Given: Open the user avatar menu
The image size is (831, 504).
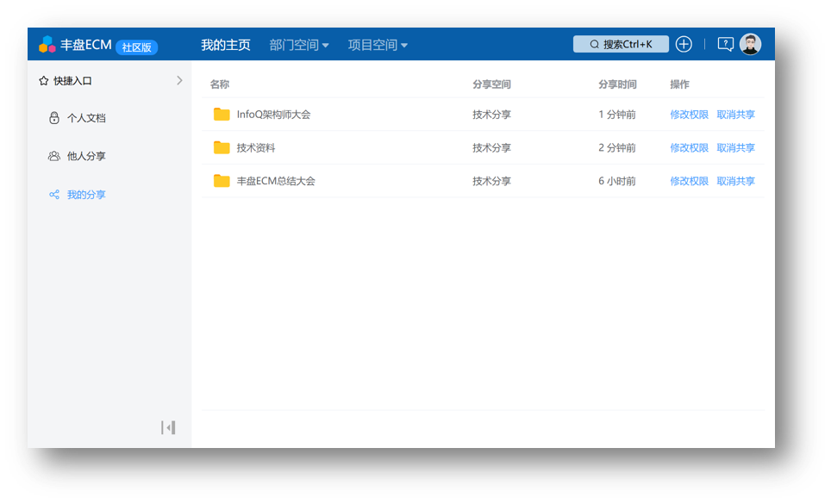Looking at the screenshot, I should click(751, 44).
